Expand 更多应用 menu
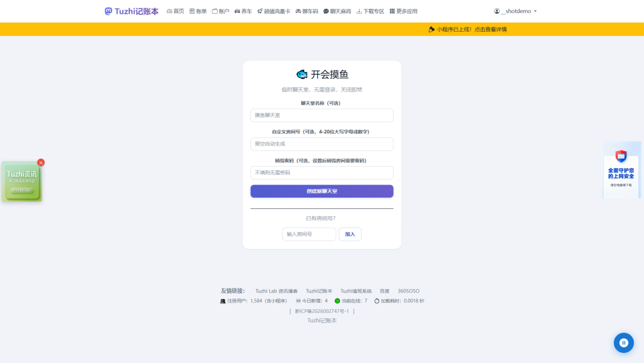The height and width of the screenshot is (363, 644). 403,11
